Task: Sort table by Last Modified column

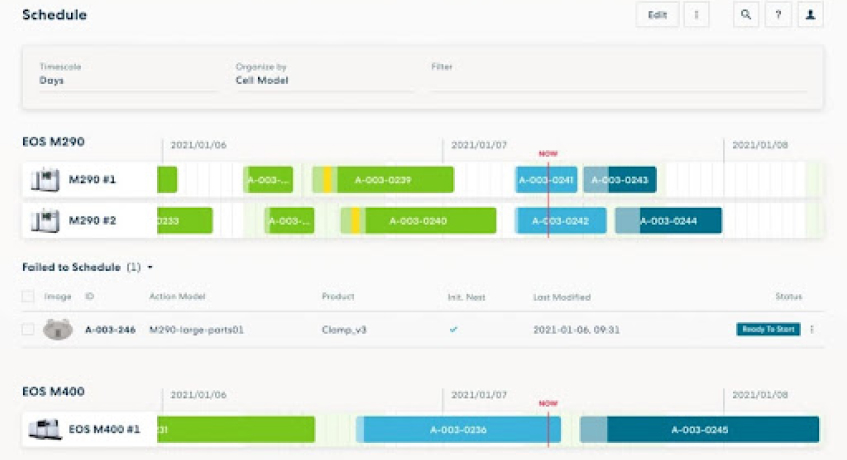Action: (561, 297)
